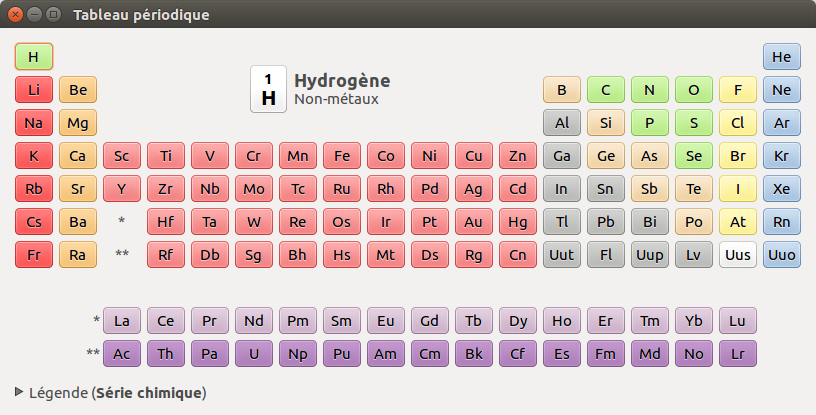Click the Iron (Fe) element
The height and width of the screenshot is (415, 816).
tap(341, 156)
